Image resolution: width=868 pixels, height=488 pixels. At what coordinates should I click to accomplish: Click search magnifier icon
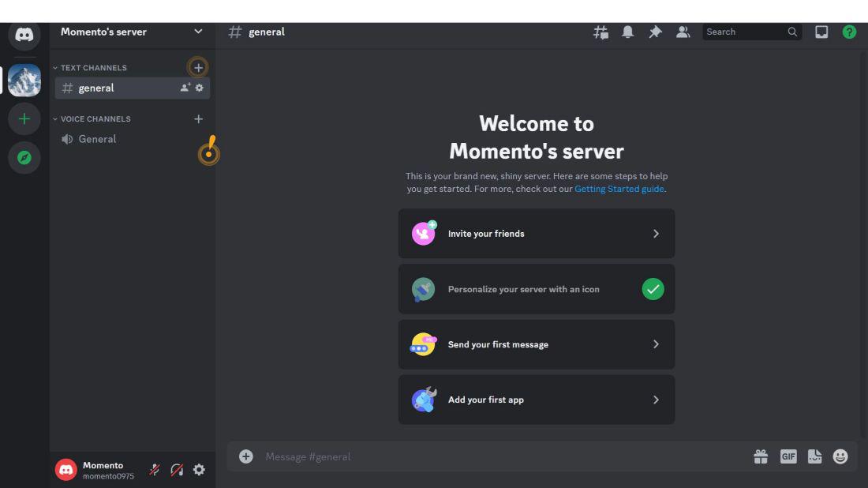pos(792,32)
